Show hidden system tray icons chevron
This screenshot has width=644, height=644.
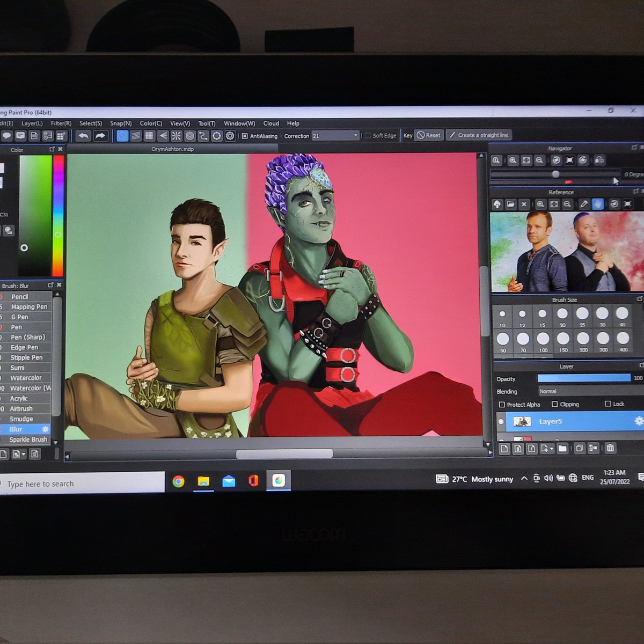coord(524,479)
